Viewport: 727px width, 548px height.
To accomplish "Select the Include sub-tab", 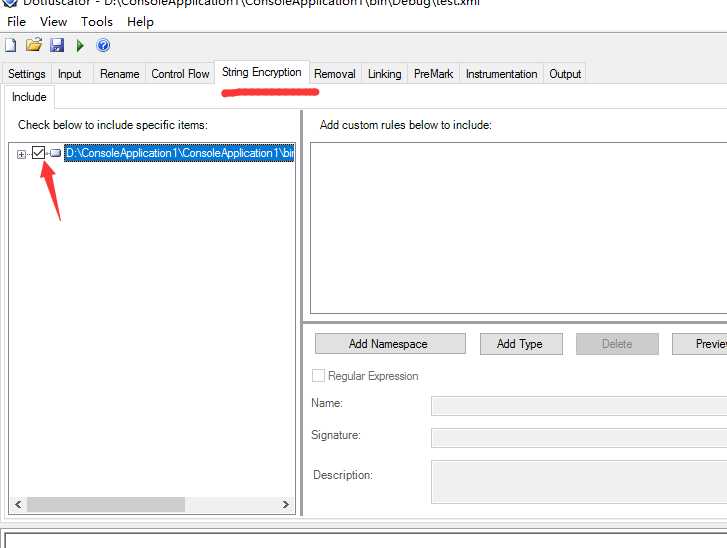I will pyautogui.click(x=29, y=97).
